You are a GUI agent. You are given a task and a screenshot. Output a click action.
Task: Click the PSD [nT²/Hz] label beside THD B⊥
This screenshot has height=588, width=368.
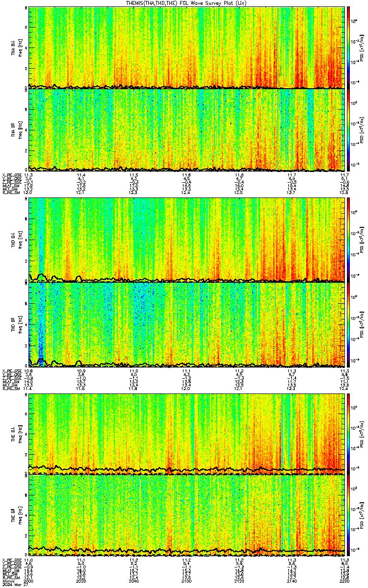[x=362, y=240]
